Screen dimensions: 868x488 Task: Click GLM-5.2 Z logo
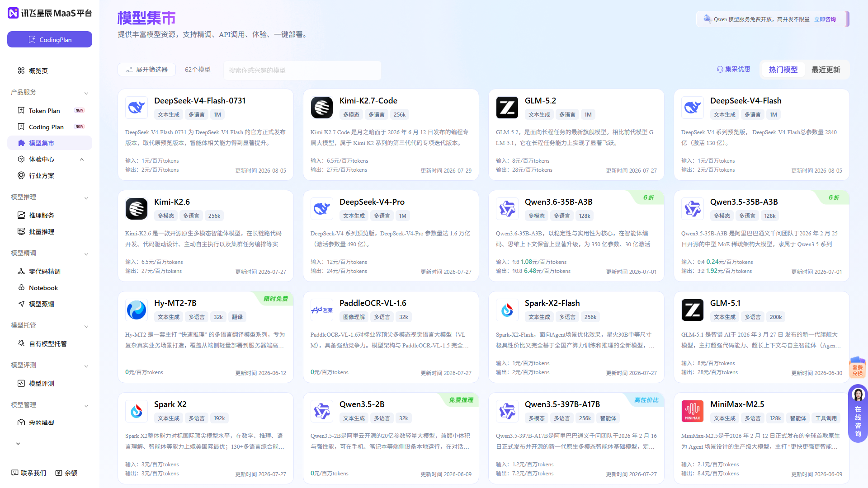(x=507, y=108)
